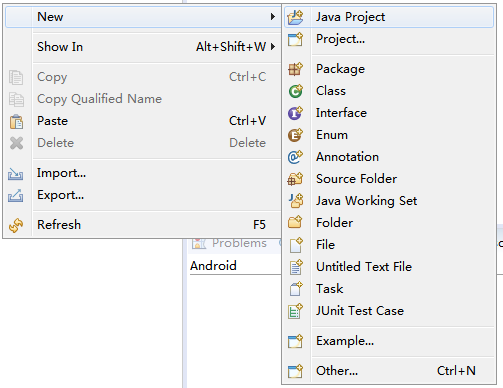503x388 pixels.
Task: Choose Folder from the New submenu
Action: [389, 223]
